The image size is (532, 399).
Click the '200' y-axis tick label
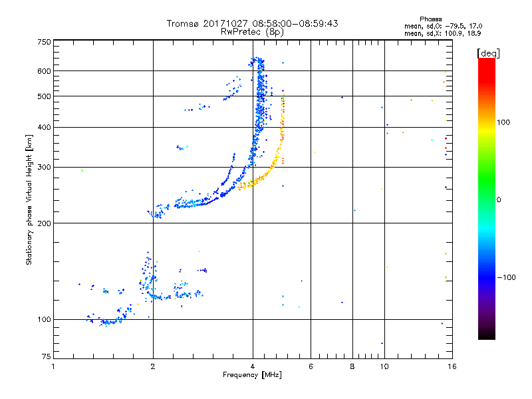[x=44, y=223]
